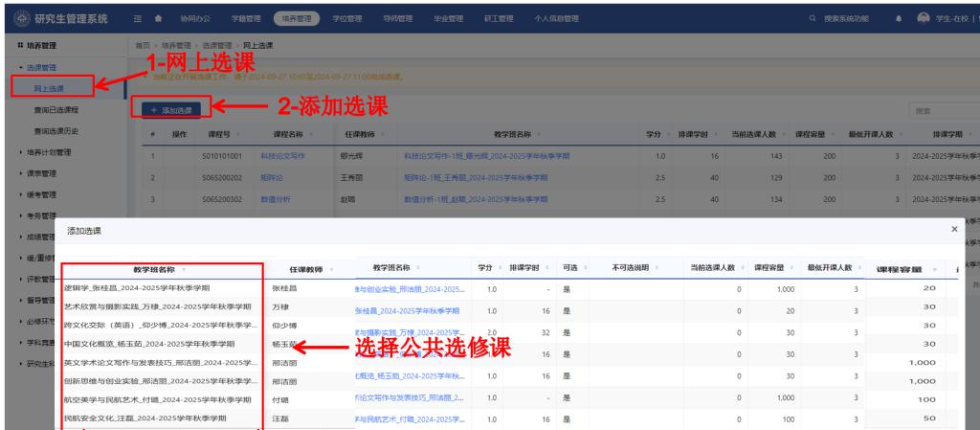Click the search magnifier icon in header
This screenshot has height=430, width=980.
[x=786, y=18]
